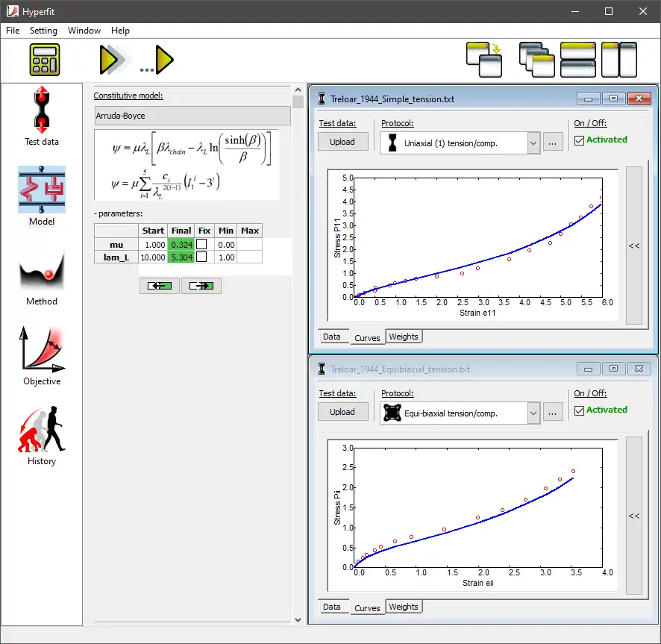Switch to Weights tab in Simple tension window
This screenshot has height=644, width=661.
coord(404,337)
